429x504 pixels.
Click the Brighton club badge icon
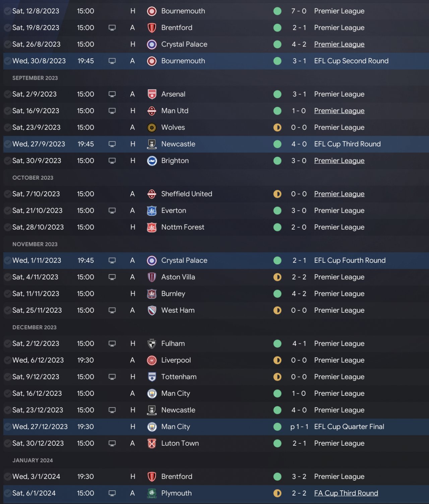click(152, 161)
